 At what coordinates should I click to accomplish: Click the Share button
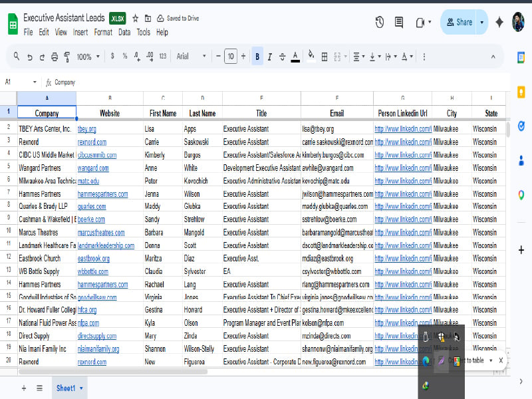459,23
